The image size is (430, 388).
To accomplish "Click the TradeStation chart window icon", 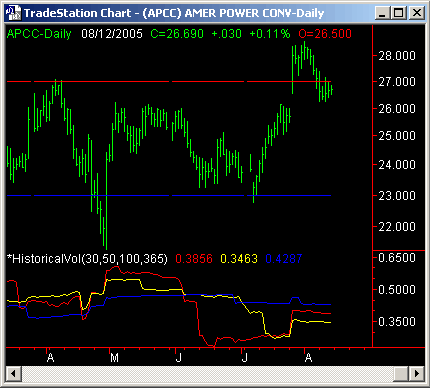I will coord(13,13).
